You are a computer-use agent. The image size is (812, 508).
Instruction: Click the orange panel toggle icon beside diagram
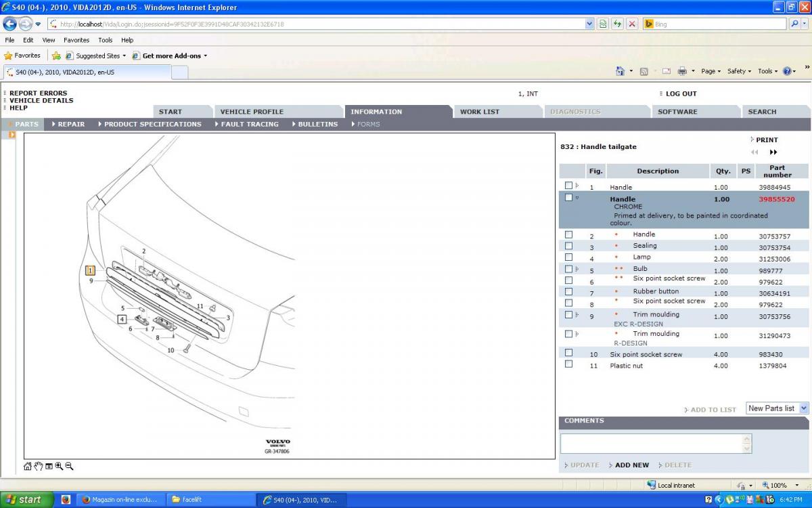click(x=12, y=135)
